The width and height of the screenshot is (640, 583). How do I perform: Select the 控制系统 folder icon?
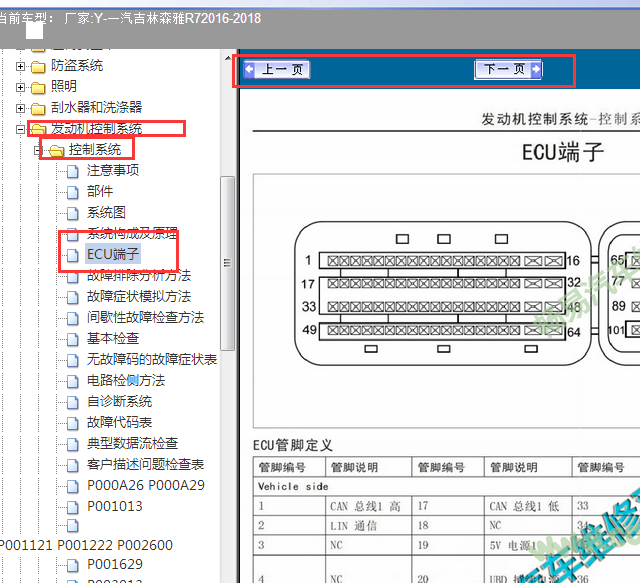click(56, 151)
